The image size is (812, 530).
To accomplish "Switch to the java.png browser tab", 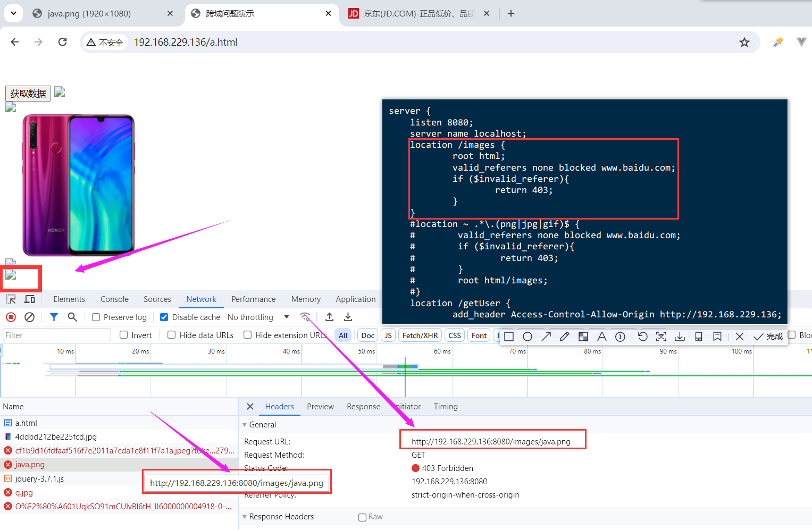I will tap(102, 14).
